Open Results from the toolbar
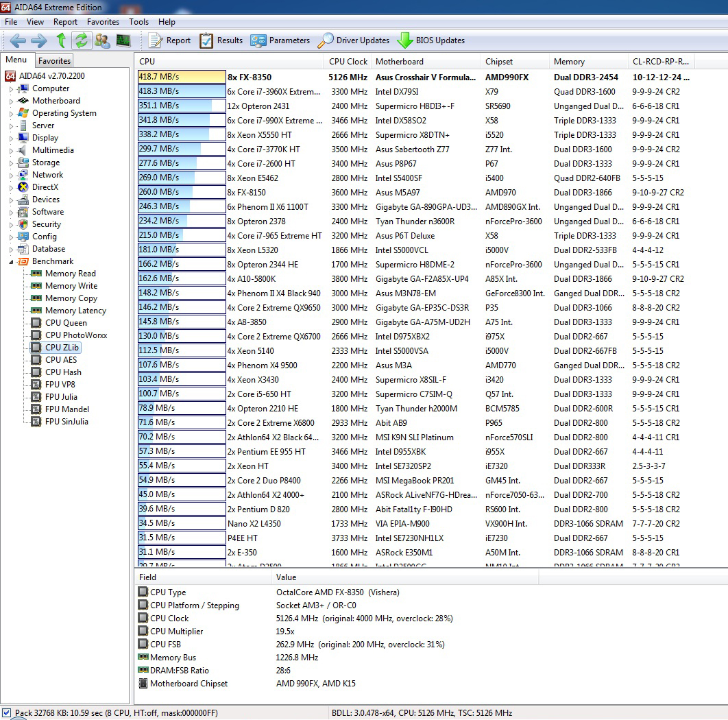The image size is (728, 720). (x=221, y=40)
